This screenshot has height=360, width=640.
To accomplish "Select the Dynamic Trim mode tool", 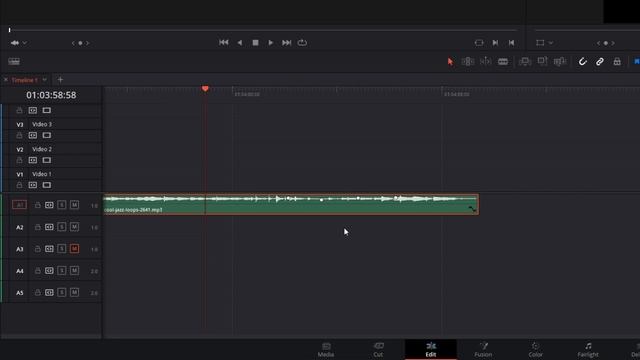I will coord(485,62).
